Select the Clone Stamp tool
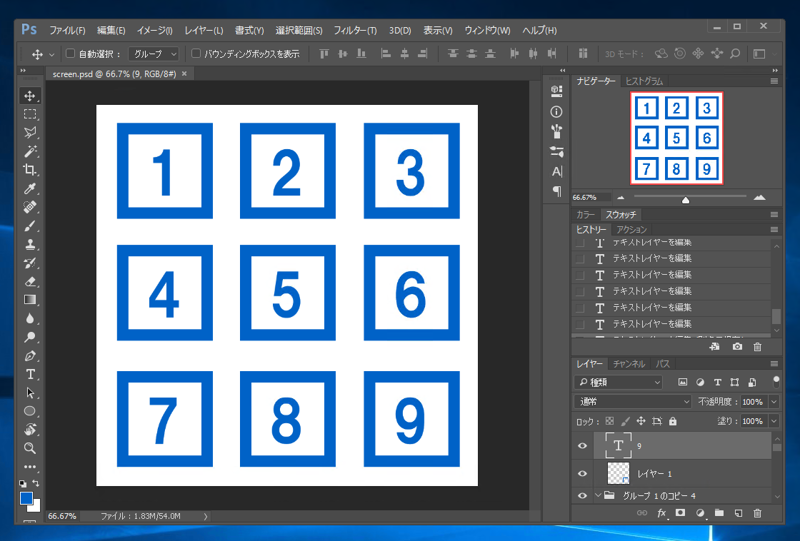The height and width of the screenshot is (541, 800). point(30,244)
